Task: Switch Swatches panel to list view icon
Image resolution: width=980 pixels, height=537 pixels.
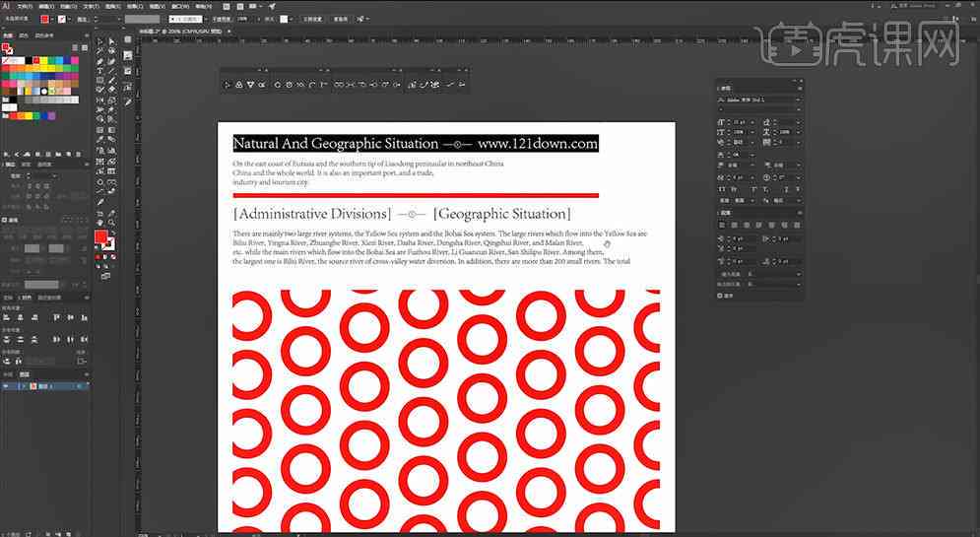Action: tap(75, 47)
